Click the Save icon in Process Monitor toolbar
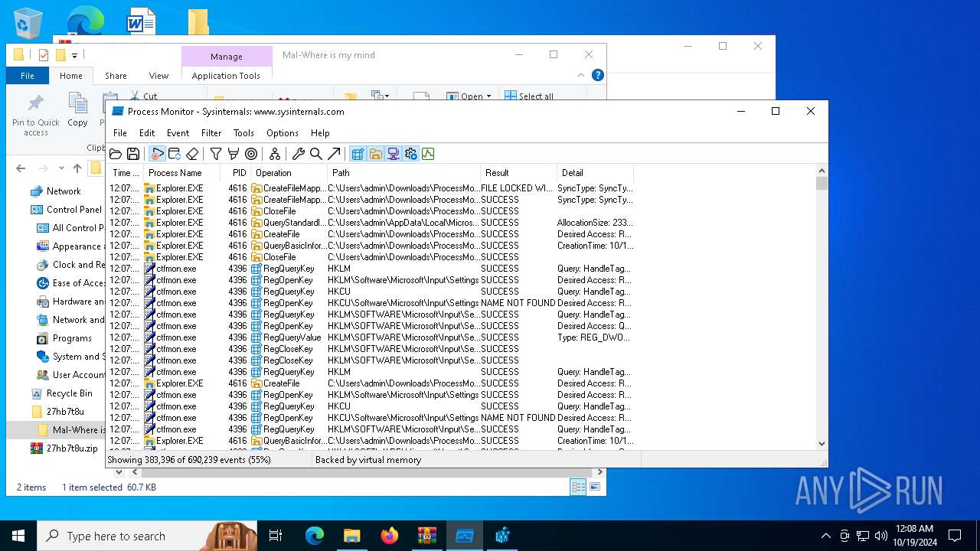 pyautogui.click(x=133, y=154)
